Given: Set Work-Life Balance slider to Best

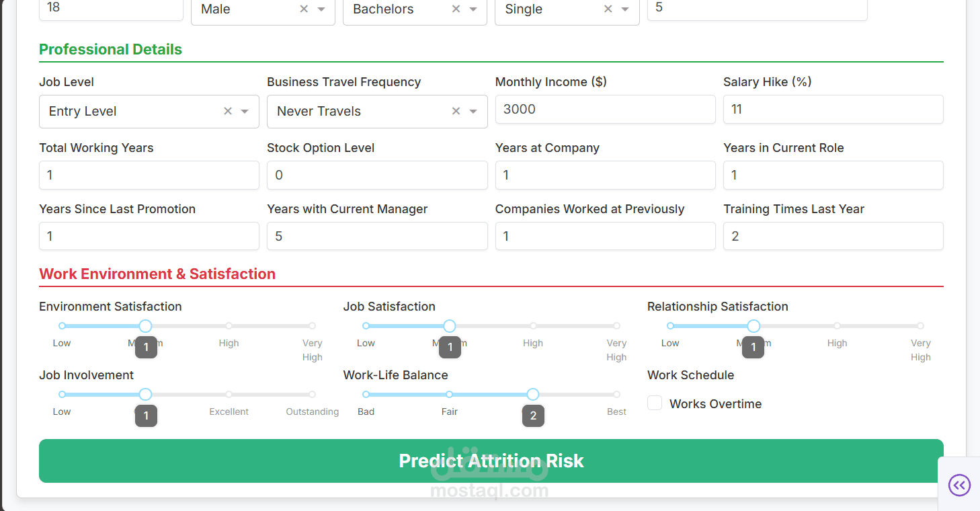Looking at the screenshot, I should [616, 395].
